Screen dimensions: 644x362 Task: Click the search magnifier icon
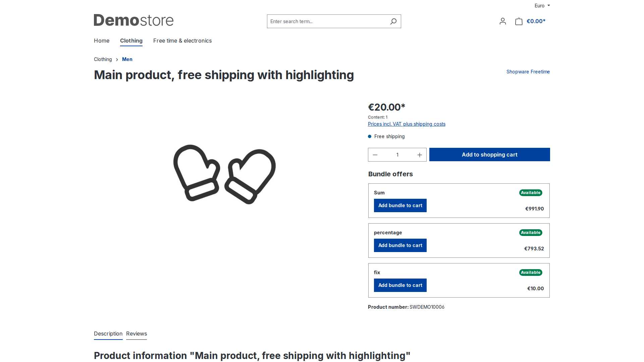point(393,21)
